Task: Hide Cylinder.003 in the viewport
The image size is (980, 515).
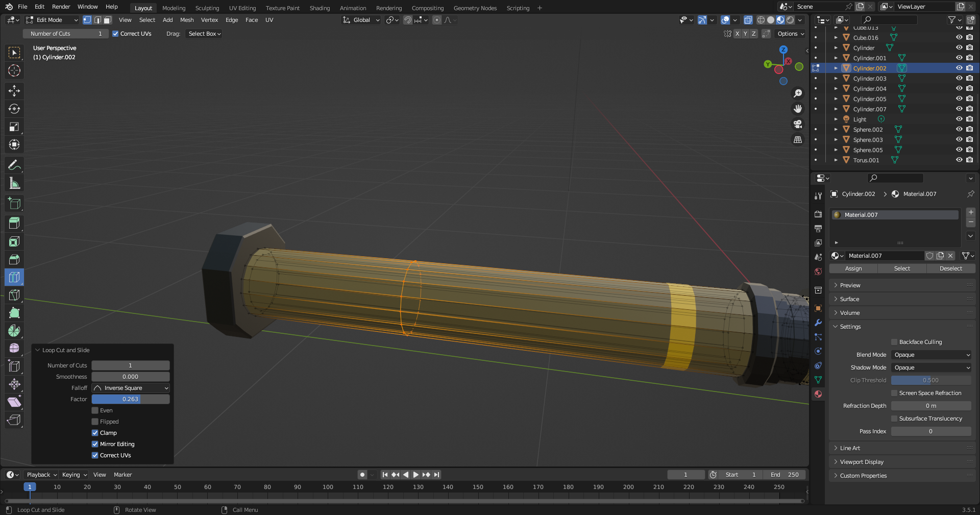Action: [959, 78]
